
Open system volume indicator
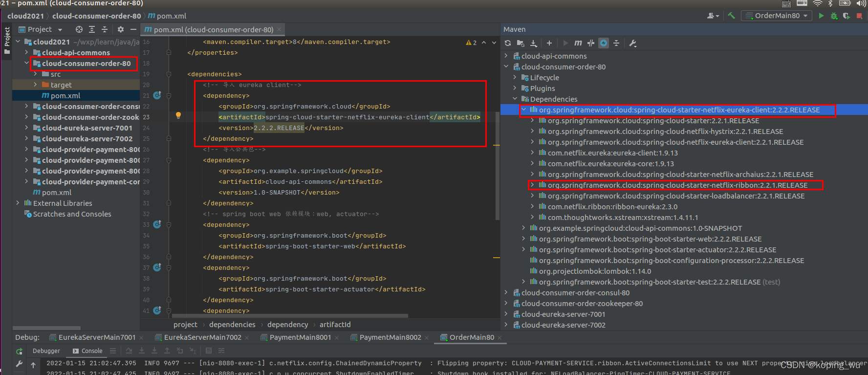click(861, 3)
